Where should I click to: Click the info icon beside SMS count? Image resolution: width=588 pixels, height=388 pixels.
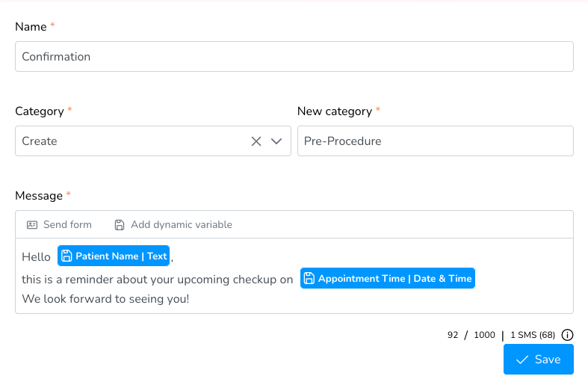[568, 335]
